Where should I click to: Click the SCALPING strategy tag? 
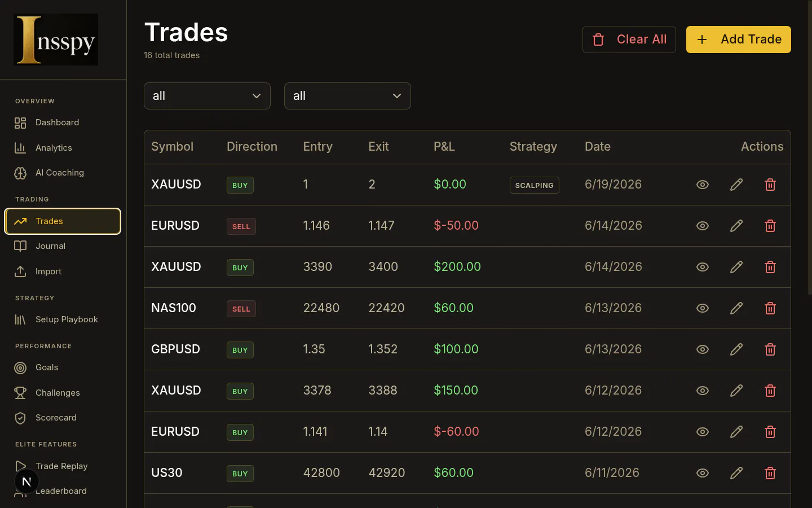pos(535,185)
